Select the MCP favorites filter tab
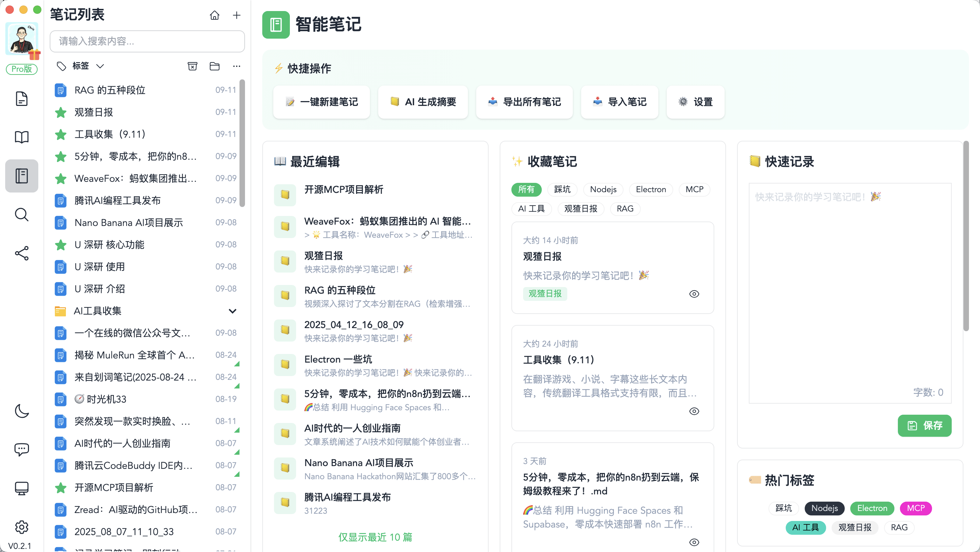The image size is (980, 552). click(694, 189)
